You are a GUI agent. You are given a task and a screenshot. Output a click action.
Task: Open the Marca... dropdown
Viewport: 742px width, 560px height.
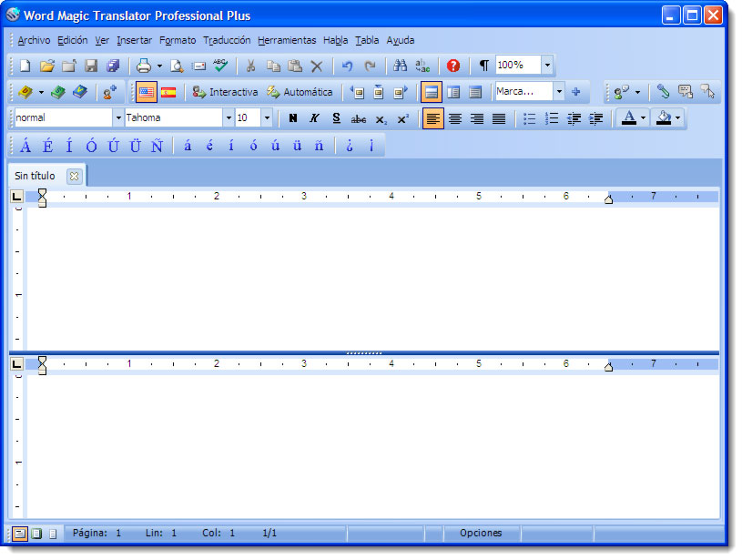coord(559,91)
